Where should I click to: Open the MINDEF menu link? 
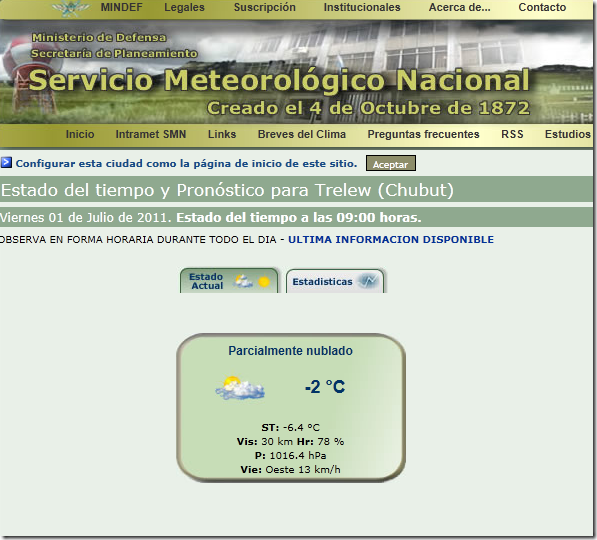pyautogui.click(x=121, y=7)
